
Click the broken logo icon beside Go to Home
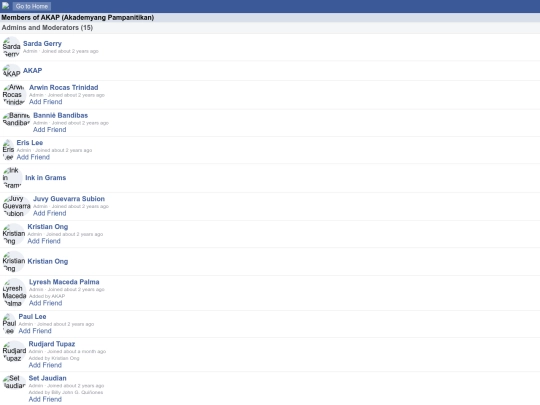click(x=6, y=5)
